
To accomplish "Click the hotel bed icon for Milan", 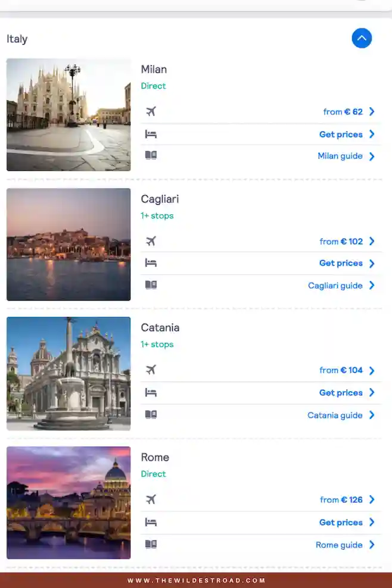I will pos(151,134).
